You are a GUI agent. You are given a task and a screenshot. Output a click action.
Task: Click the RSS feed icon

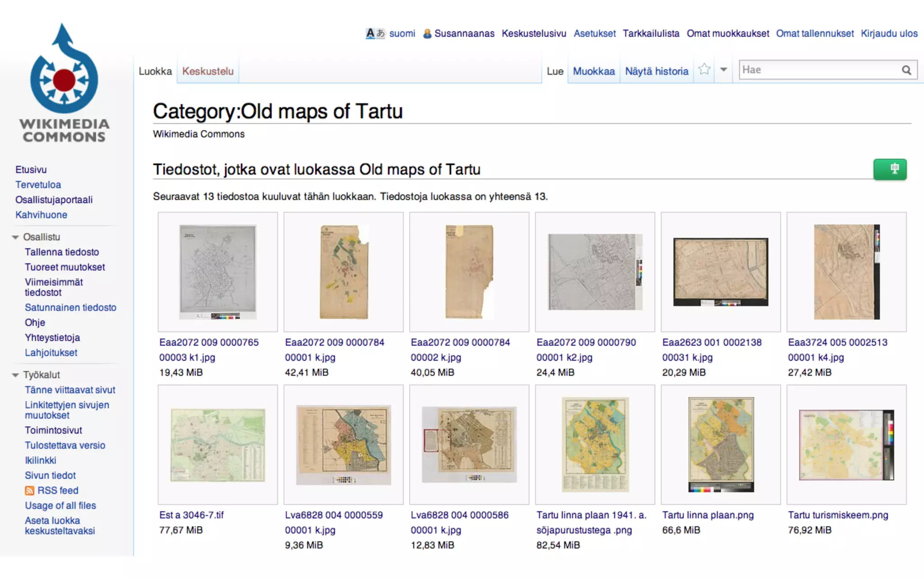point(29,490)
